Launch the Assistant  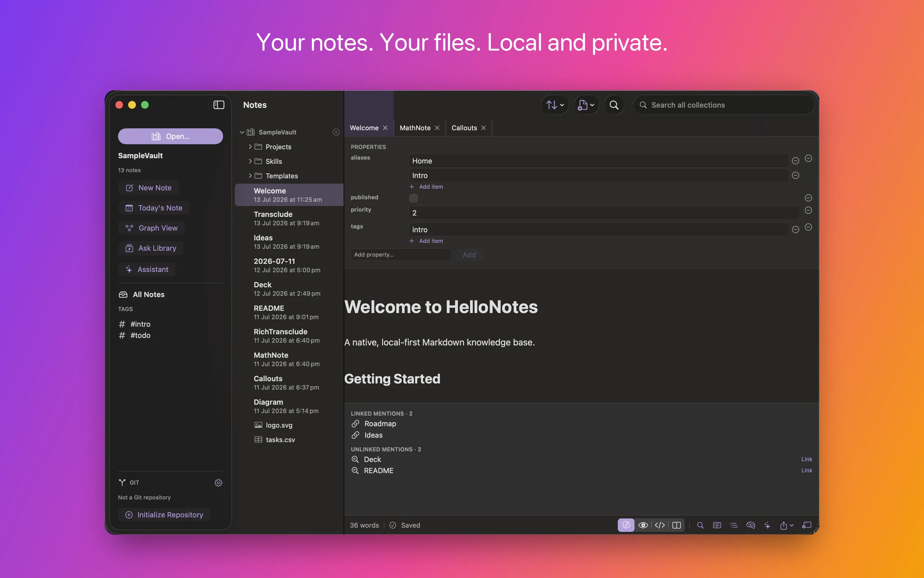147,269
